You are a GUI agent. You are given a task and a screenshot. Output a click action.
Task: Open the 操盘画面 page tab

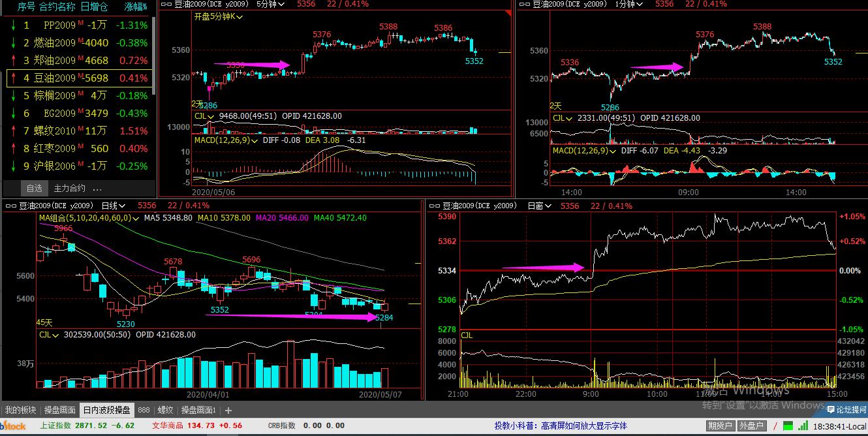[59, 411]
